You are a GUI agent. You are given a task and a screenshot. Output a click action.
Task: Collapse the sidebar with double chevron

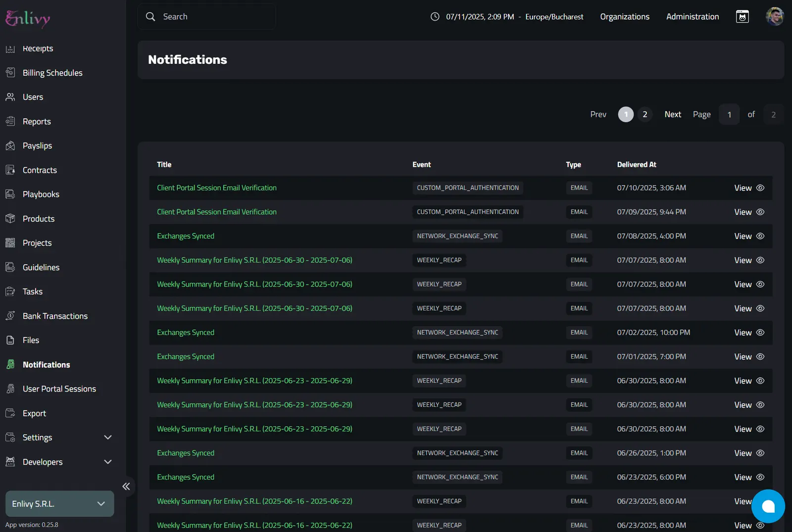click(x=126, y=486)
